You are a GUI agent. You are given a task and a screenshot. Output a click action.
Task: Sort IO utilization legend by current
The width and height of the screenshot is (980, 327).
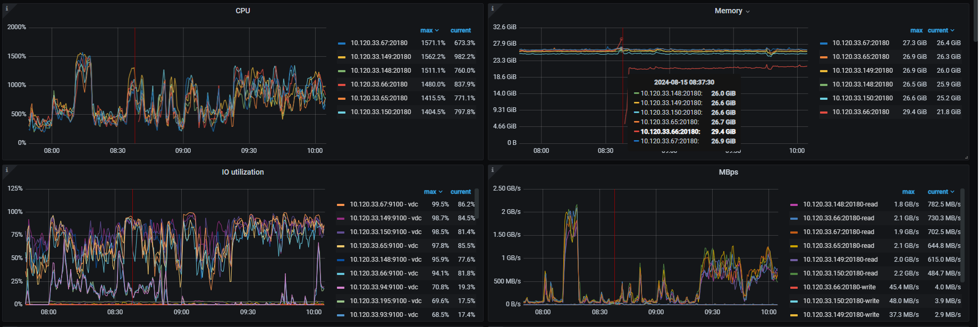click(x=460, y=192)
